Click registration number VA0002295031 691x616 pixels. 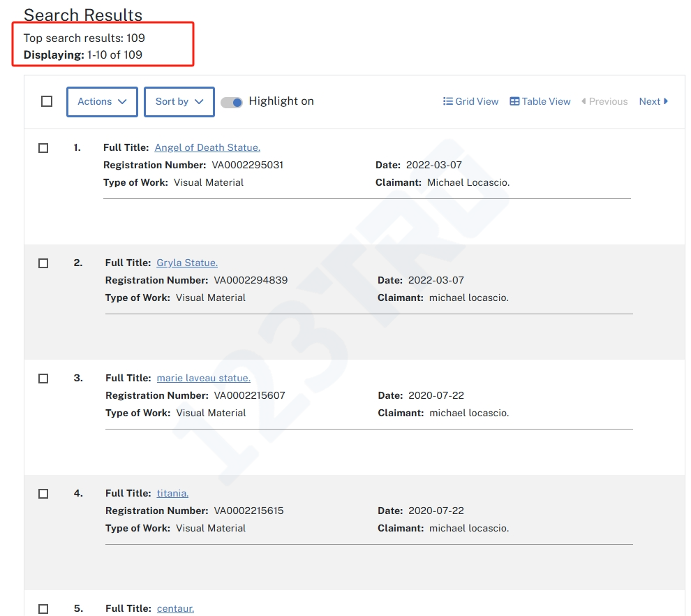[x=248, y=165]
